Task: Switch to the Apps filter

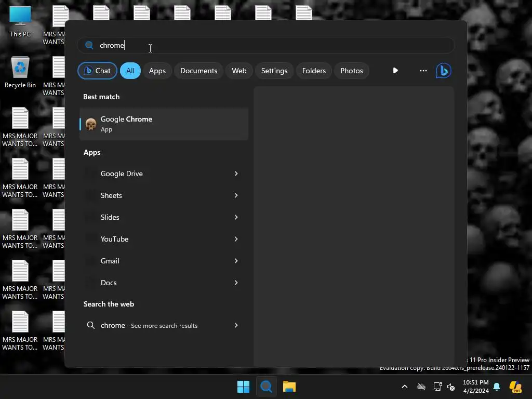Action: pyautogui.click(x=157, y=71)
